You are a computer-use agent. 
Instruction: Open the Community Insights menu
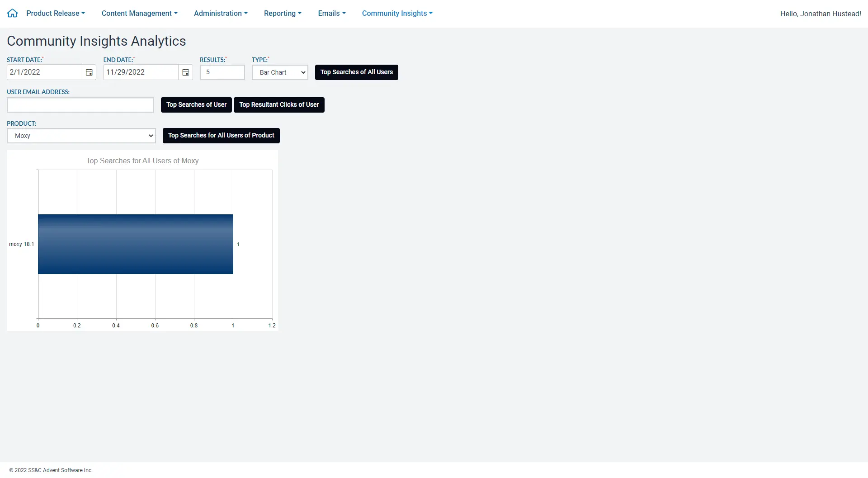pyautogui.click(x=397, y=13)
